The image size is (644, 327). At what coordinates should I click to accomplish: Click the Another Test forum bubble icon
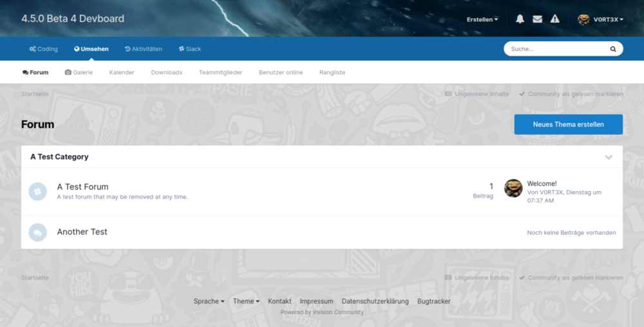38,232
